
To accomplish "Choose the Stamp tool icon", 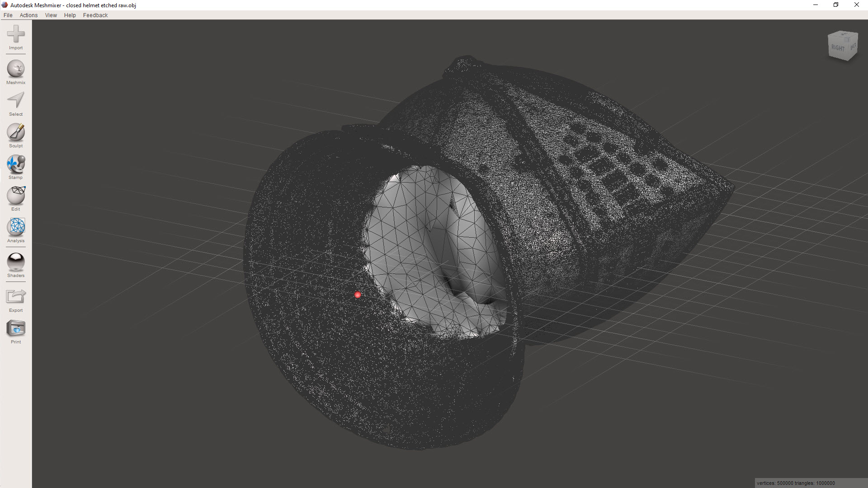I will click(x=16, y=164).
